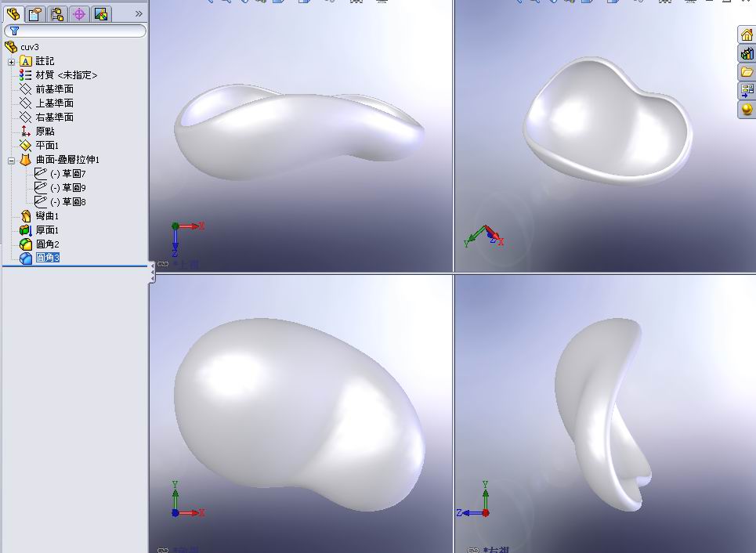
Task: Click the bowl-shaped model showing its inside
Action: point(607,121)
